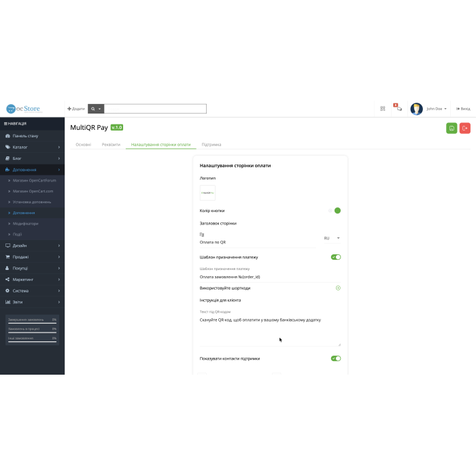Screen dimensions: 476x476
Task: Click Замовлень в процесі progress bar
Action: pyautogui.click(x=32, y=333)
